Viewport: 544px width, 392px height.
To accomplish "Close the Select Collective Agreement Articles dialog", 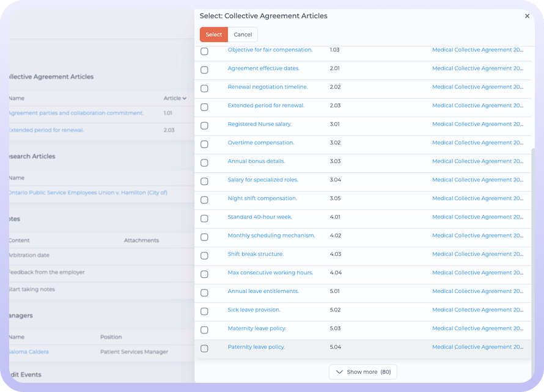I will (x=527, y=16).
